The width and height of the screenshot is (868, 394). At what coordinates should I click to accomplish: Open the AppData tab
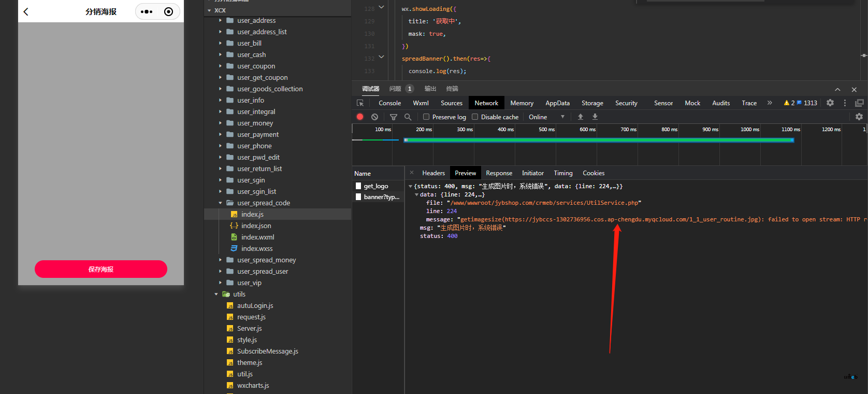point(557,103)
